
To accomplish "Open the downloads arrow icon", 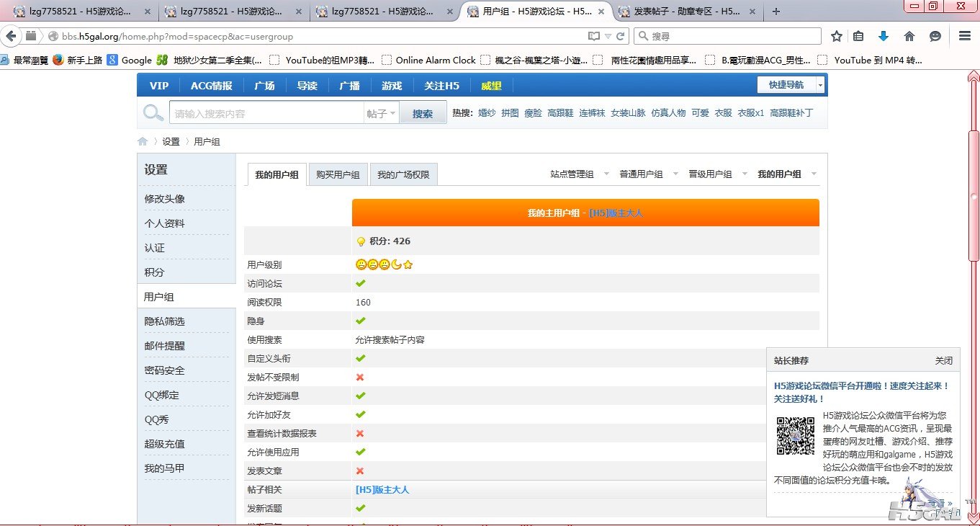I will [884, 36].
